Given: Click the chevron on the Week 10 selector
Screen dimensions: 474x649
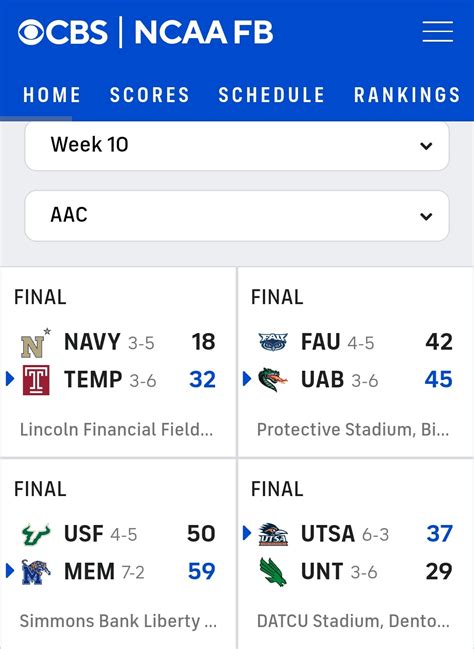Looking at the screenshot, I should (426, 146).
